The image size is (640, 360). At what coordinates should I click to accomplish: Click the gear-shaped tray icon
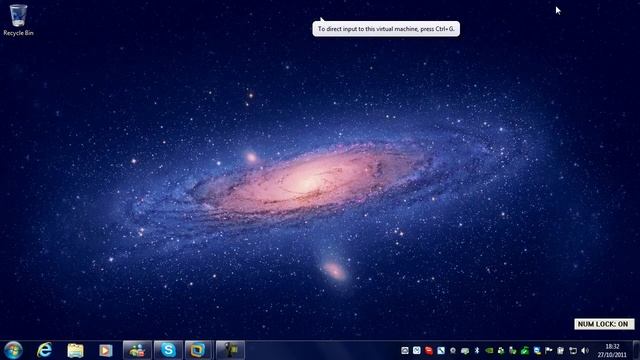pyautogui.click(x=453, y=351)
